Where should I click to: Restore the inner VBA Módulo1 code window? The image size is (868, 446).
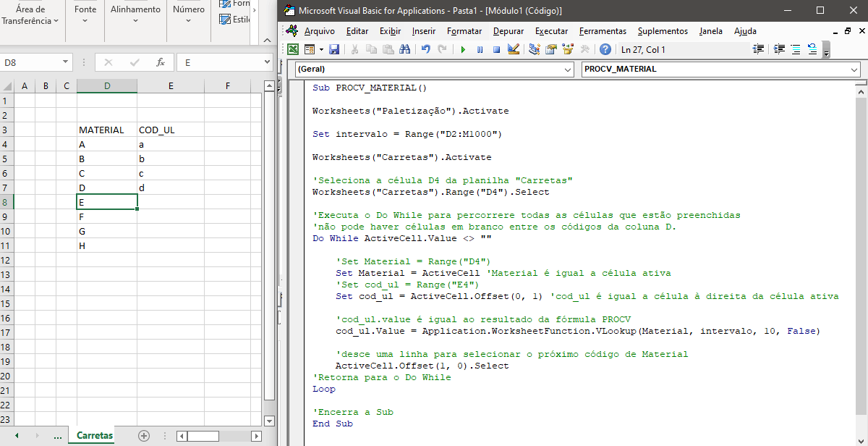pos(847,31)
